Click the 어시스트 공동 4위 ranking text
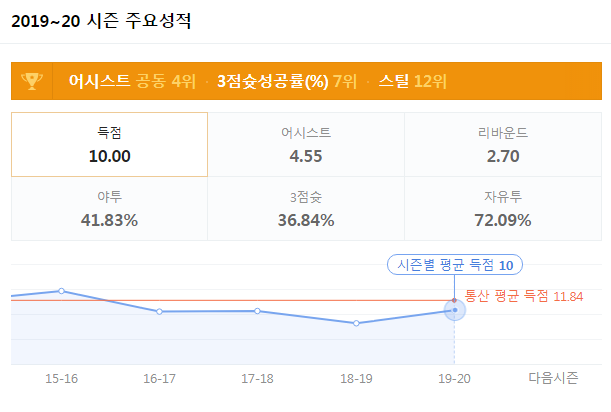Screen dimensions: 611x412 (132, 81)
